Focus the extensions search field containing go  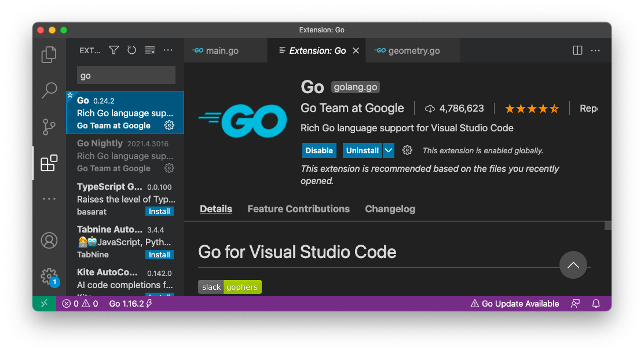[126, 75]
